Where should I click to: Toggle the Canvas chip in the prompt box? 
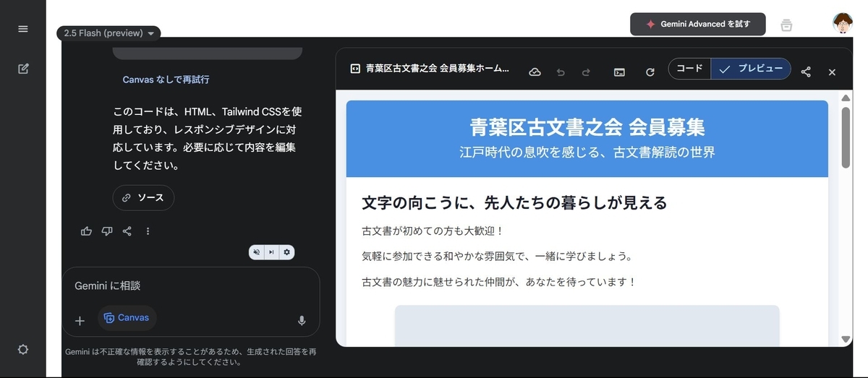pos(127,318)
